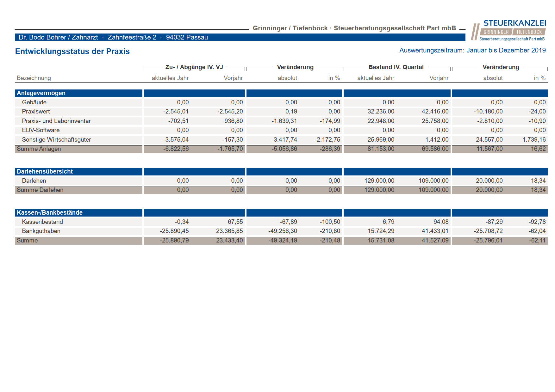Viewport: 555px width, 392px height.
Task: Click the 'Bestand IV. Quartal' group header
Action: (396, 67)
